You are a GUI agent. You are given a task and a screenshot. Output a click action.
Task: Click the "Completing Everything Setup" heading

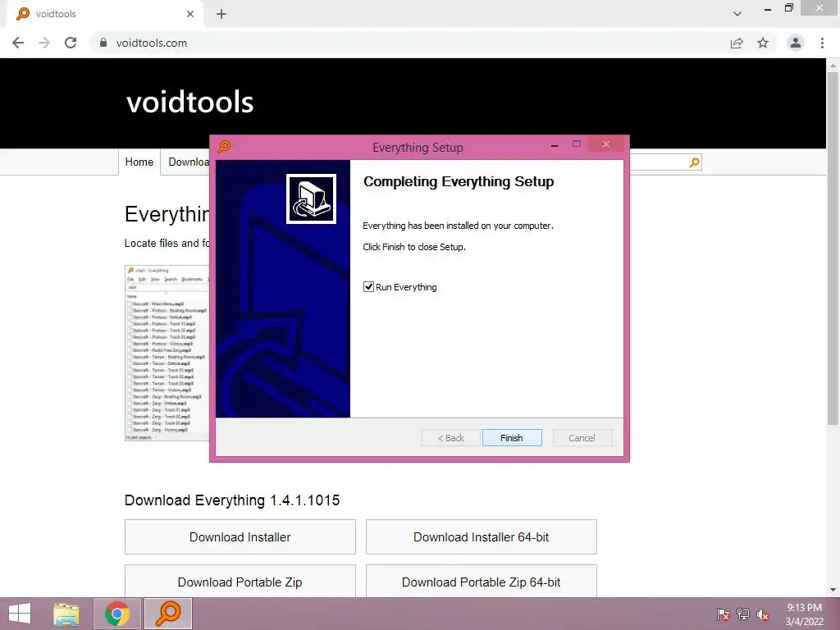(x=459, y=181)
